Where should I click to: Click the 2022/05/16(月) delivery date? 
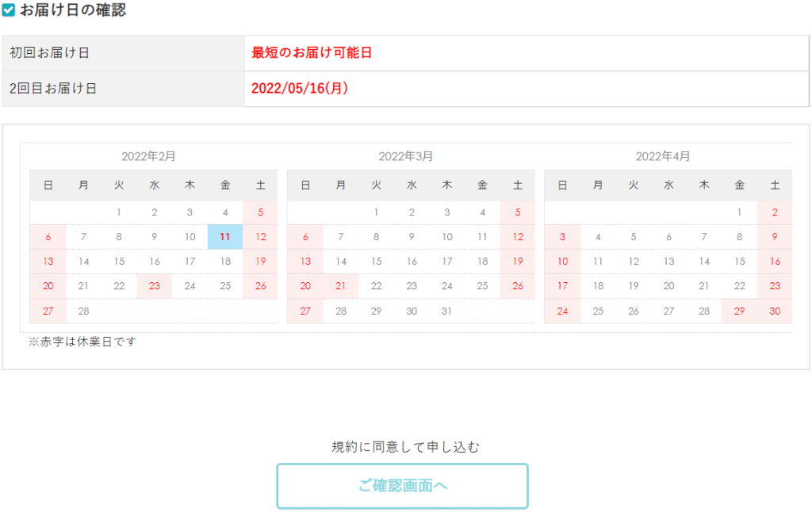click(x=300, y=89)
